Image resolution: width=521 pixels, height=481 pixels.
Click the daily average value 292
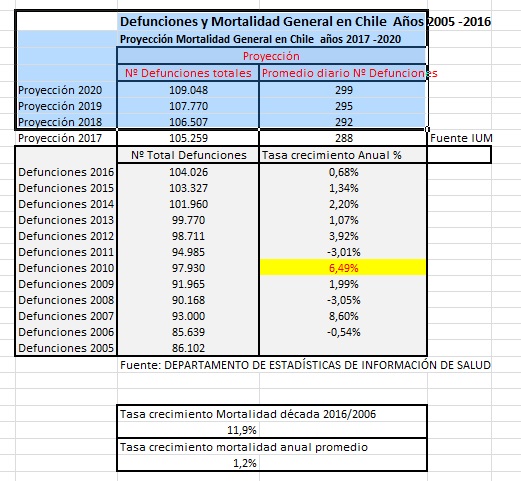coord(344,122)
